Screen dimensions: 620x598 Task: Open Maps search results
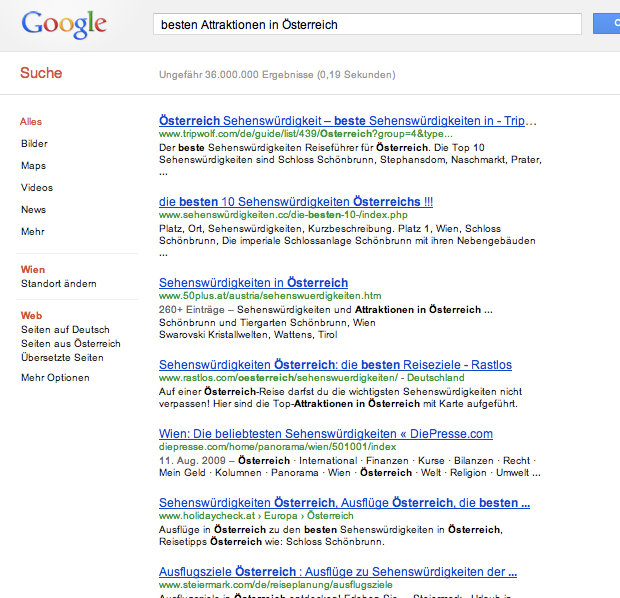[33, 166]
